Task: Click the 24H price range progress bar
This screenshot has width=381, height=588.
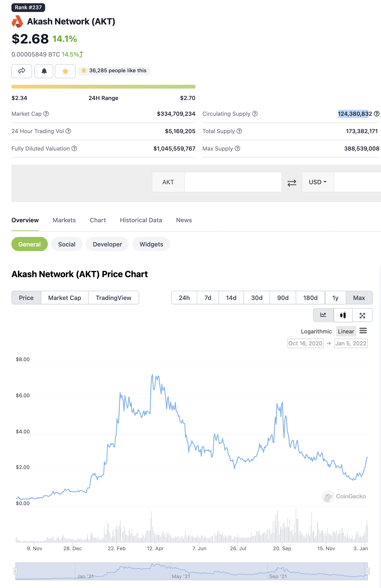Action: (x=103, y=87)
